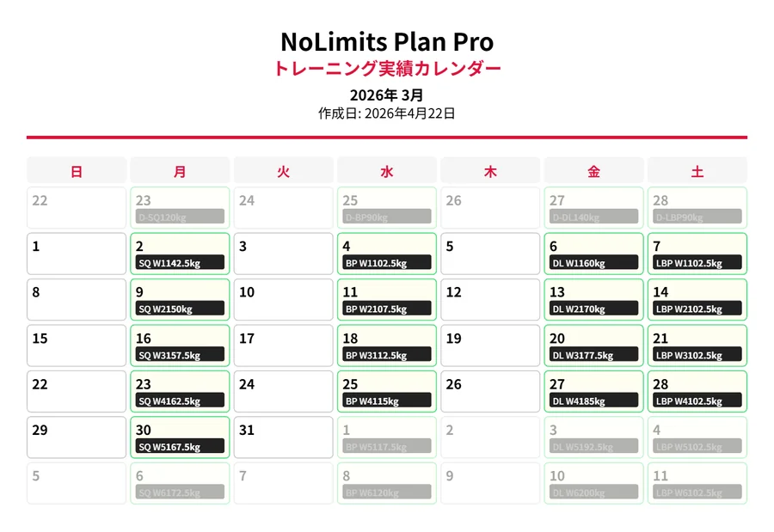The width and height of the screenshot is (774, 532).
Task: Select the 水 weekday column header
Action: (386, 171)
